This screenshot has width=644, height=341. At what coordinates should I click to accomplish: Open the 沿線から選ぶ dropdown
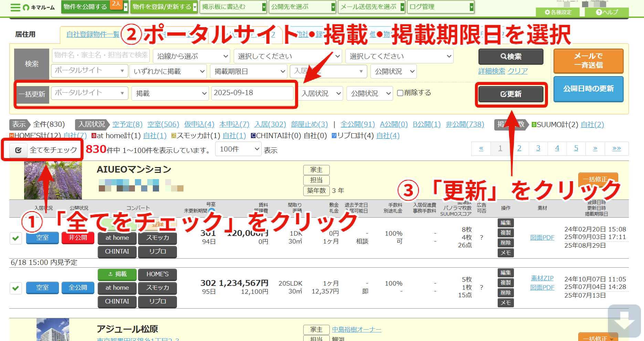(x=192, y=56)
